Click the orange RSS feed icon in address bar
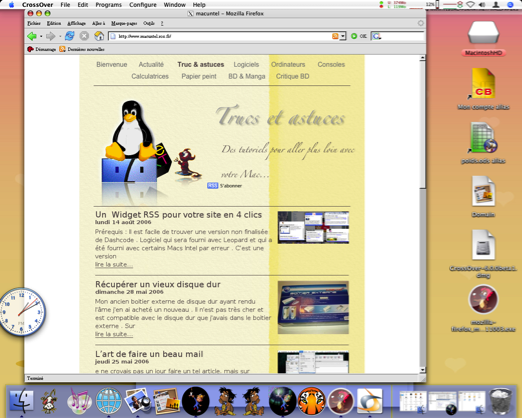The height and width of the screenshot is (418, 522). pyautogui.click(x=335, y=36)
